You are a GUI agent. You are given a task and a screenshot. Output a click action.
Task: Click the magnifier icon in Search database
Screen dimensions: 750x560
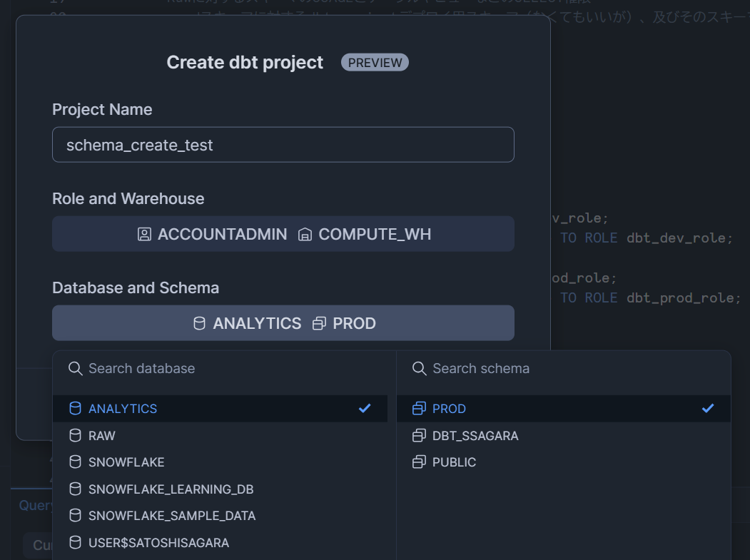point(75,368)
